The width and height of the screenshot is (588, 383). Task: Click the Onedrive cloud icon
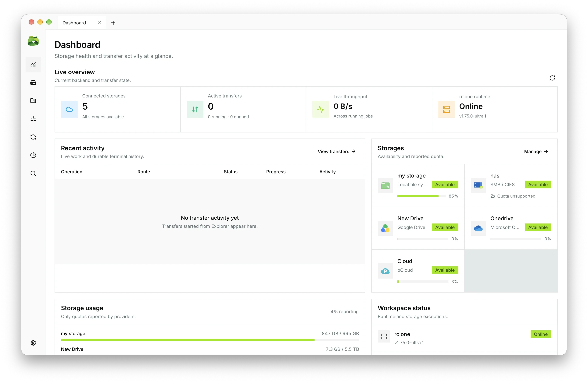point(478,228)
